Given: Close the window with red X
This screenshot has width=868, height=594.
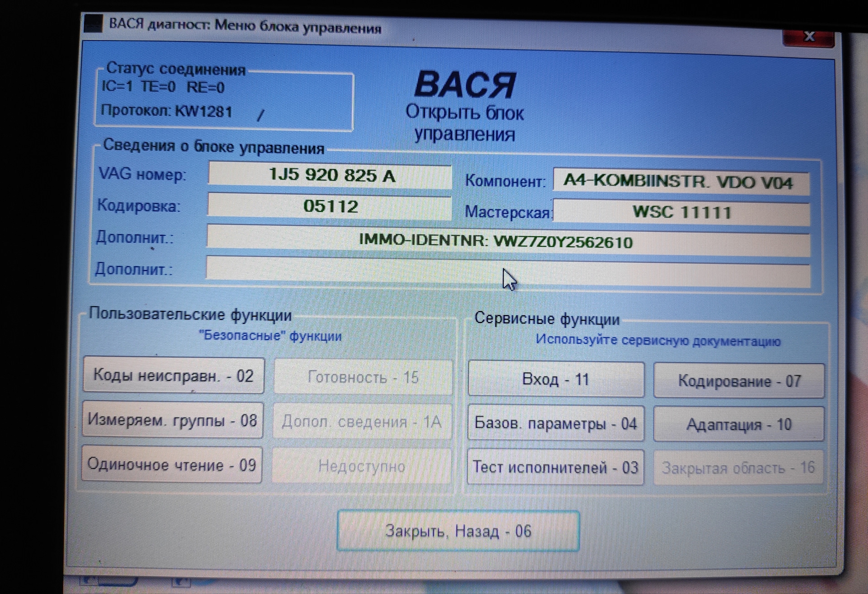Looking at the screenshot, I should (x=809, y=37).
